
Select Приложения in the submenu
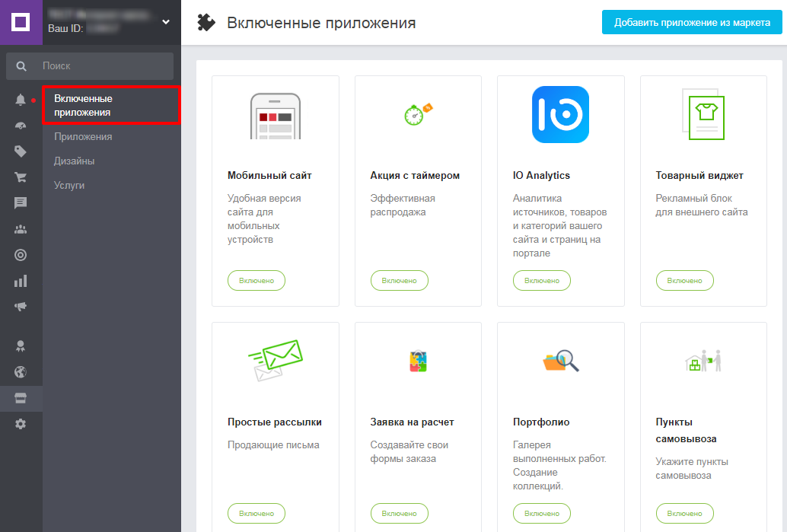coord(83,137)
